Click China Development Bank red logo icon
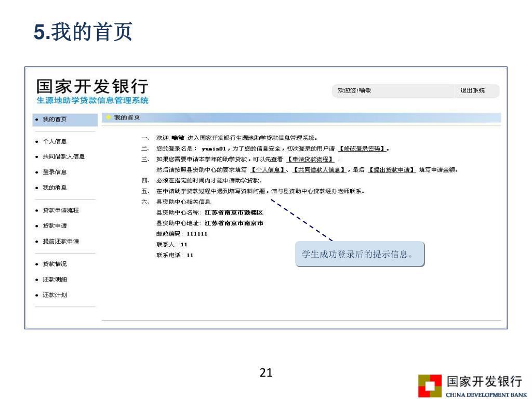 coord(430,386)
